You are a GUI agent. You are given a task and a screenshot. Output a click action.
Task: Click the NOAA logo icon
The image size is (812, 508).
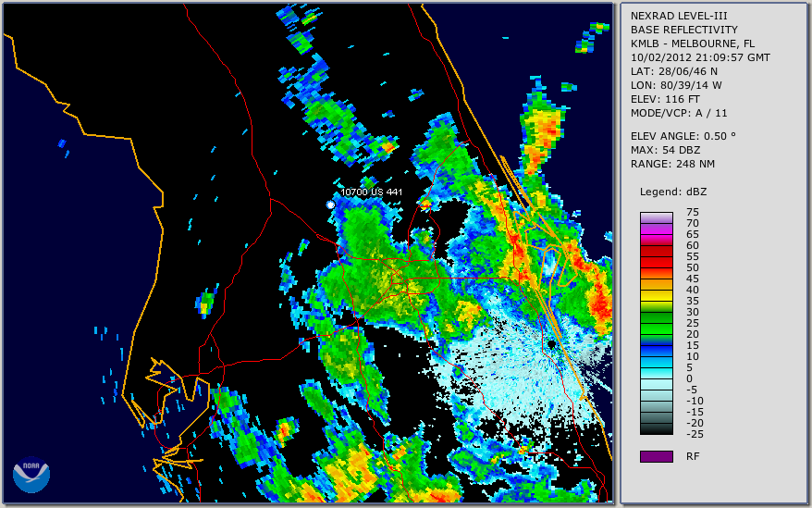(x=31, y=475)
